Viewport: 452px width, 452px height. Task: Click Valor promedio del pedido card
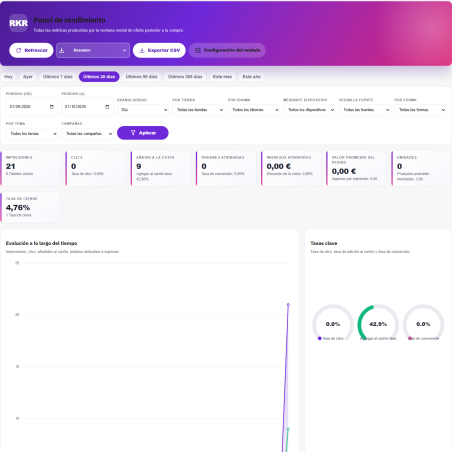coord(356,168)
